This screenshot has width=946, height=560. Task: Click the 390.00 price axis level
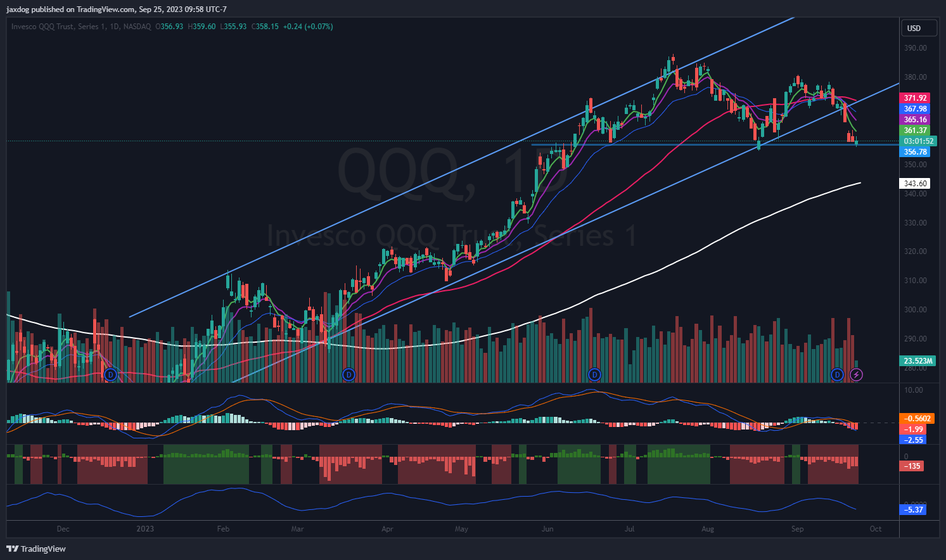click(x=915, y=48)
